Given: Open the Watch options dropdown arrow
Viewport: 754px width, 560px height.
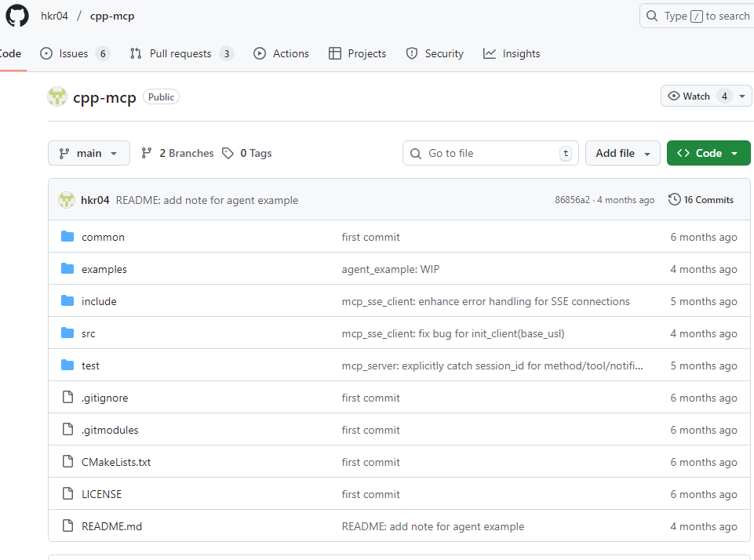Looking at the screenshot, I should (x=742, y=96).
